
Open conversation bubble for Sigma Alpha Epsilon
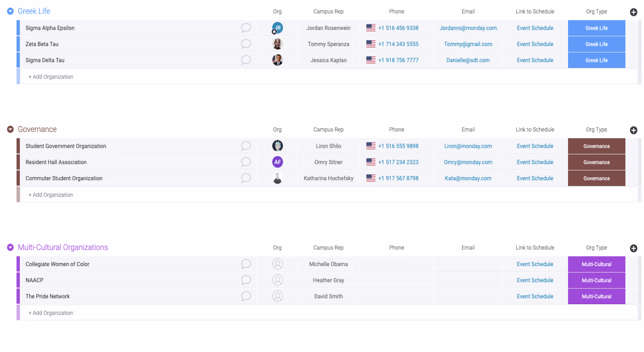[x=246, y=28]
